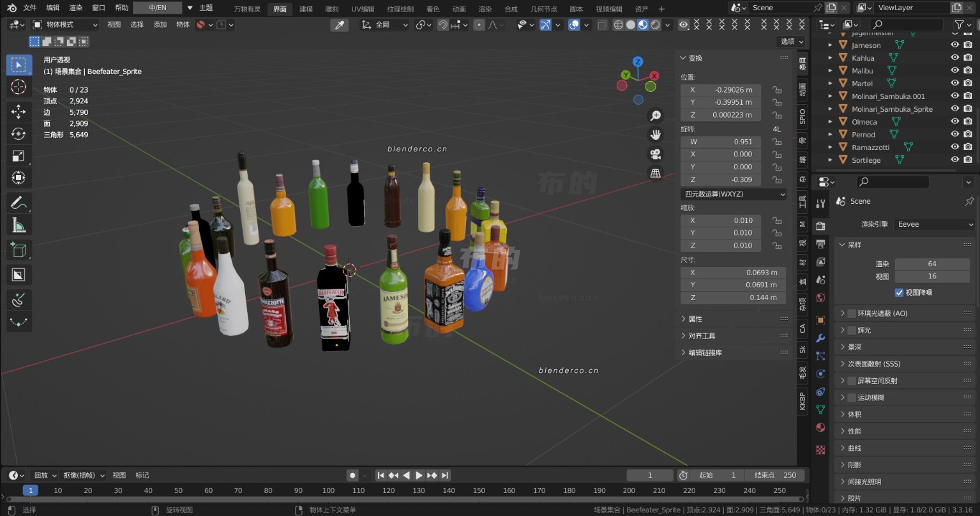The image size is (980, 516).
Task: Open the Modifiers wrench tab icon
Action: 821,338
